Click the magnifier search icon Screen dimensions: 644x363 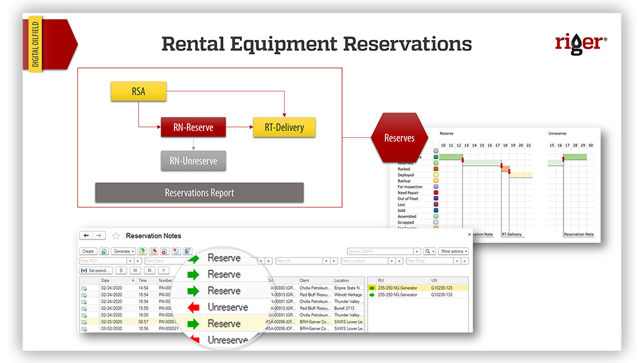coord(428,251)
